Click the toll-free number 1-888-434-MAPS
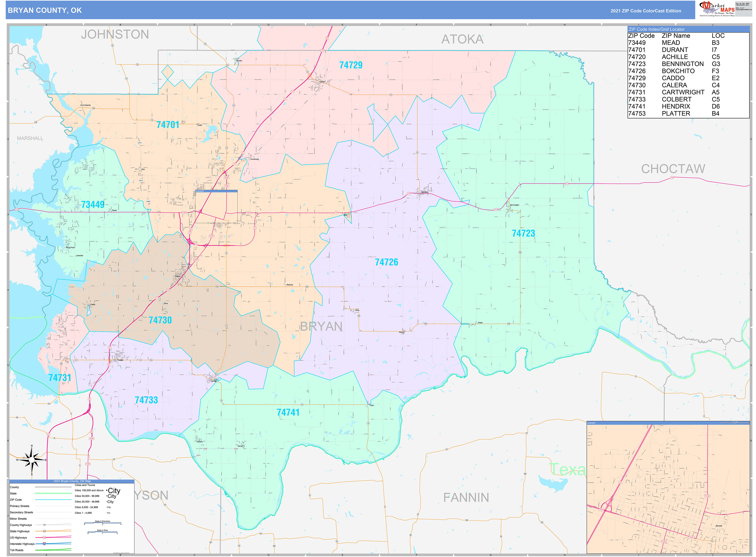The image size is (756, 557). (742, 5)
